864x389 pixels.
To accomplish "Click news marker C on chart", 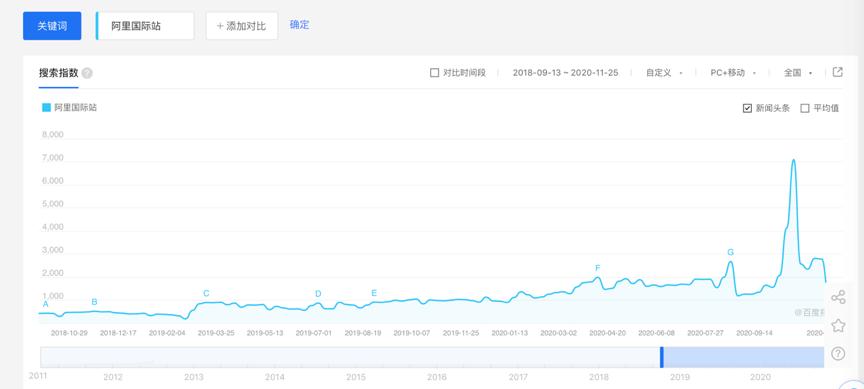I will click(x=206, y=293).
